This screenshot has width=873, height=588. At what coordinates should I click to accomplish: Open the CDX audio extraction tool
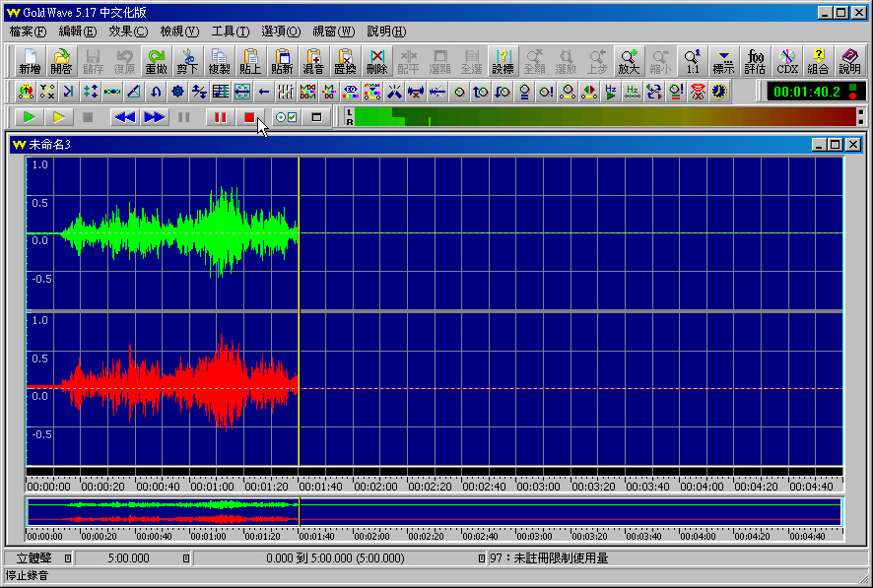[x=787, y=61]
